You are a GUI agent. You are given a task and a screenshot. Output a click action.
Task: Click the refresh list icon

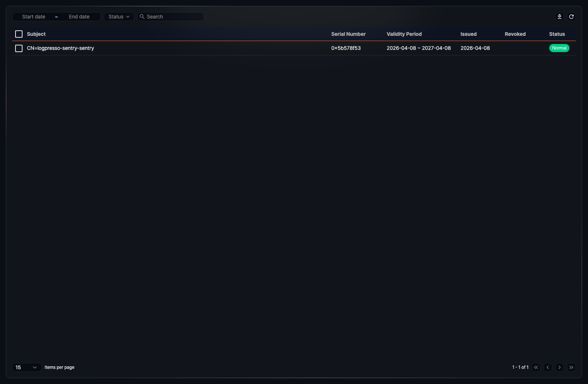571,17
